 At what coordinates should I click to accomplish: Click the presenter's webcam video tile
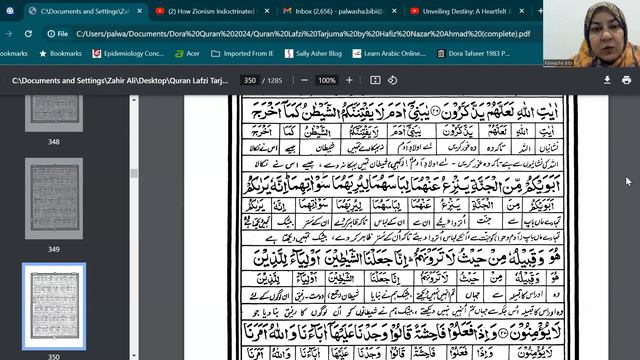tap(591, 33)
